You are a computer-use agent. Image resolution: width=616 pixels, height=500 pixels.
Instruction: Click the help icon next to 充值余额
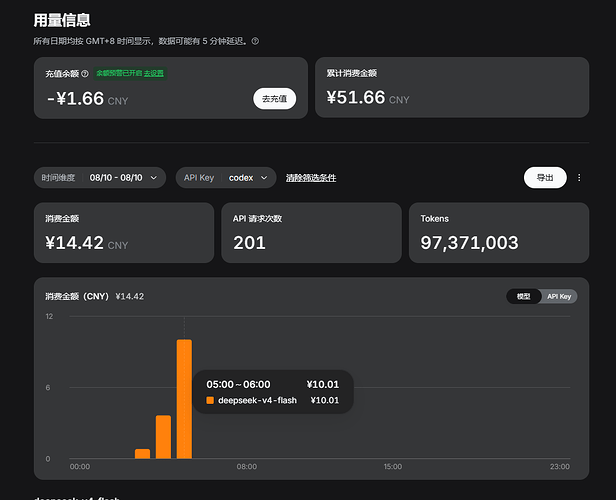[x=85, y=74]
